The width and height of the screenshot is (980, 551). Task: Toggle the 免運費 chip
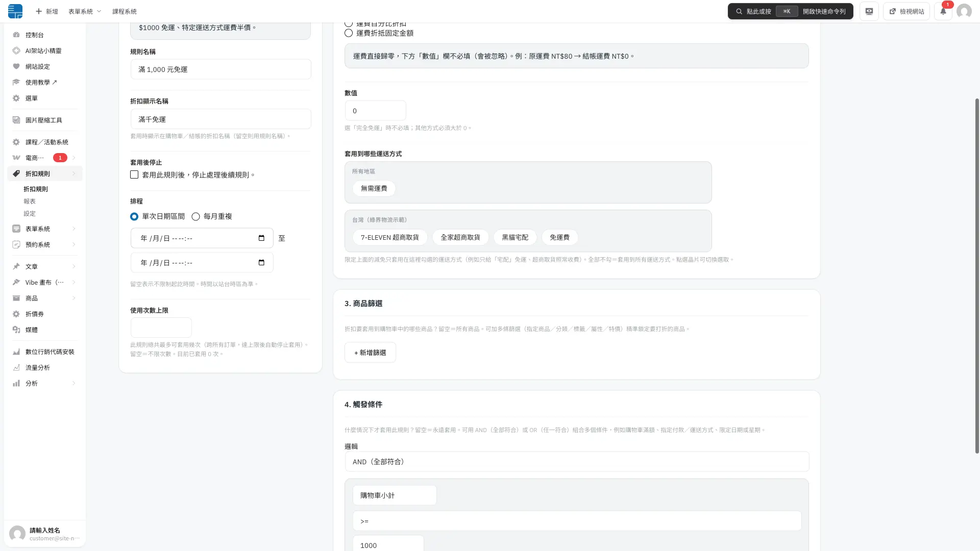click(559, 237)
